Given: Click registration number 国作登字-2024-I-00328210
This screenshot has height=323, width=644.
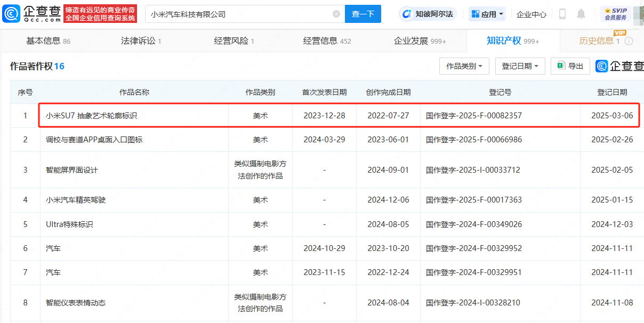Looking at the screenshot, I should (x=473, y=303).
